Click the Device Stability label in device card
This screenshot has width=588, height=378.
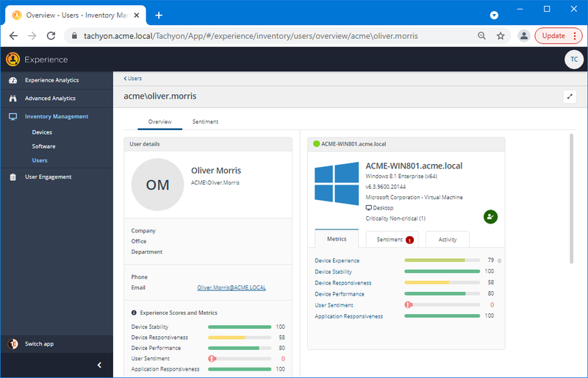(x=334, y=272)
